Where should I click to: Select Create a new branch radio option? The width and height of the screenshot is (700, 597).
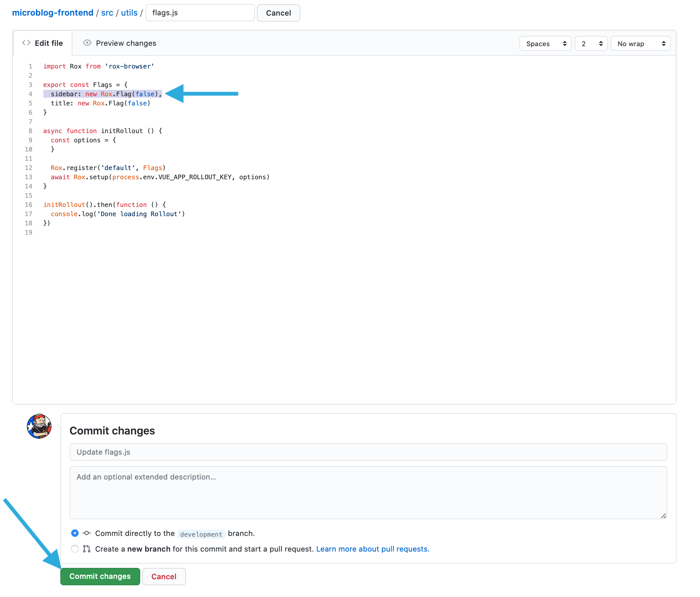(75, 549)
